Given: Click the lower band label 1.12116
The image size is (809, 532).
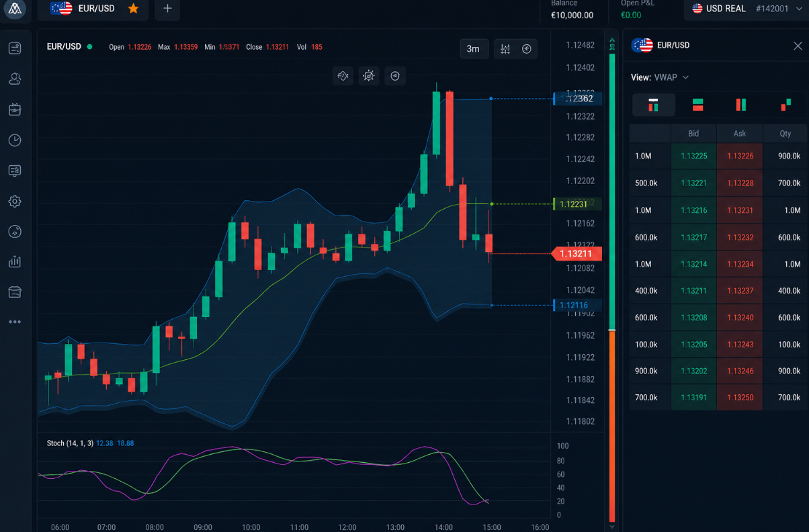Looking at the screenshot, I should (576, 306).
